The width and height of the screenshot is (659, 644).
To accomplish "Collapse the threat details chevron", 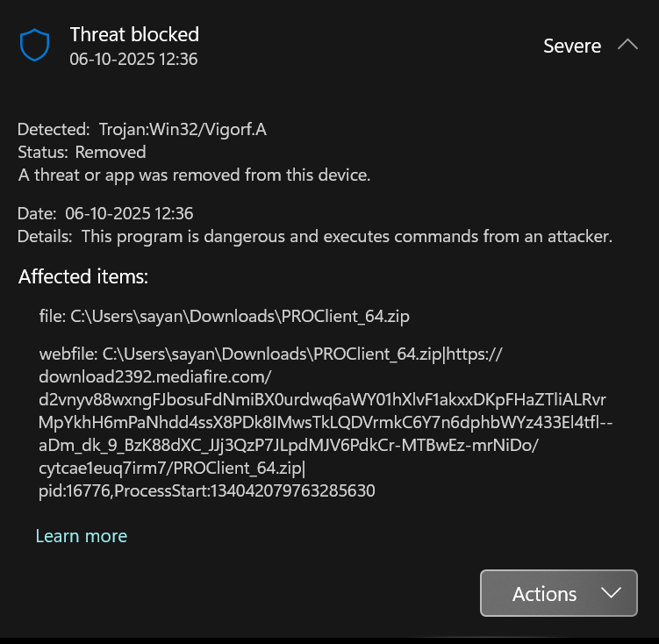I will (x=627, y=45).
